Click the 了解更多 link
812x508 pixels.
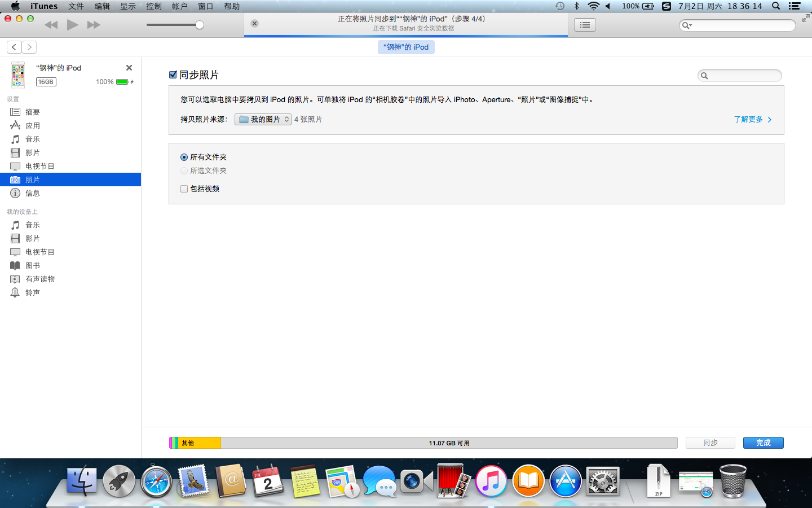tap(753, 119)
